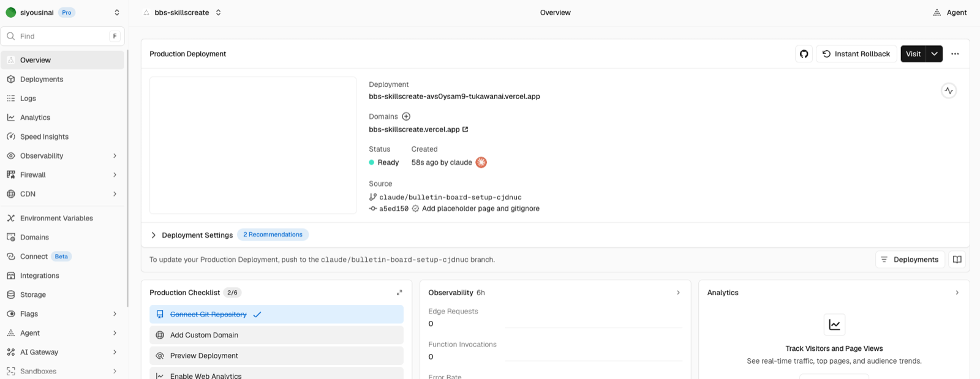980x379 pixels.
Task: Select the Enable Web Analytics checklist item
Action: 276,374
